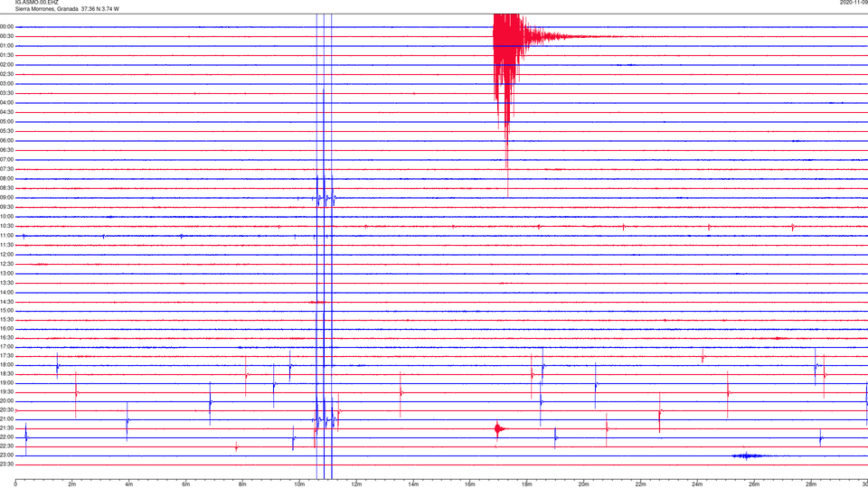
Task: Select the 23:30 time label
Action: 6,465
